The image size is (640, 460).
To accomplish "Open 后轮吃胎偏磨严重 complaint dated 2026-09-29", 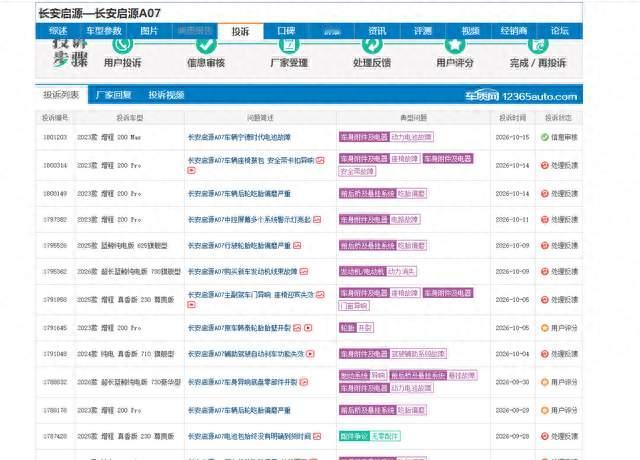I will click(x=239, y=410).
